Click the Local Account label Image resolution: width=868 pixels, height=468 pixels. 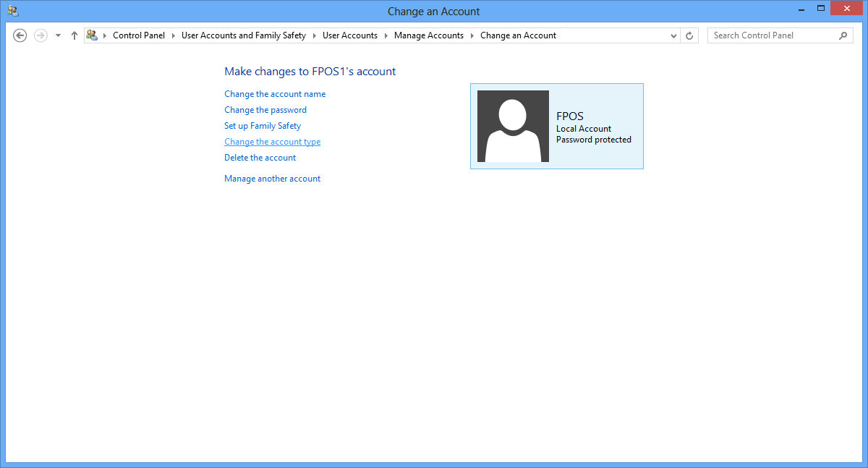(x=584, y=129)
